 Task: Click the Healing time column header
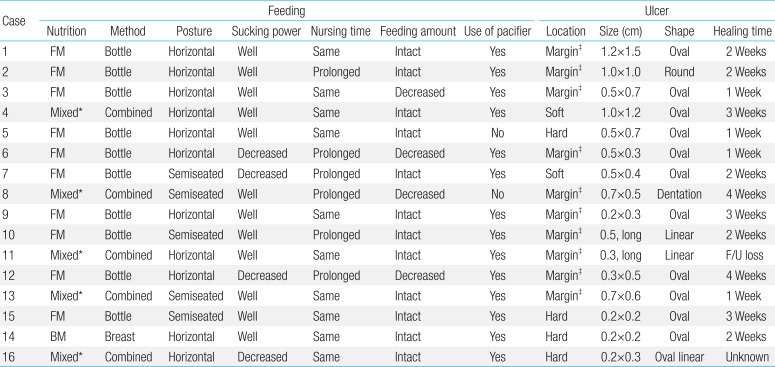[x=742, y=32]
